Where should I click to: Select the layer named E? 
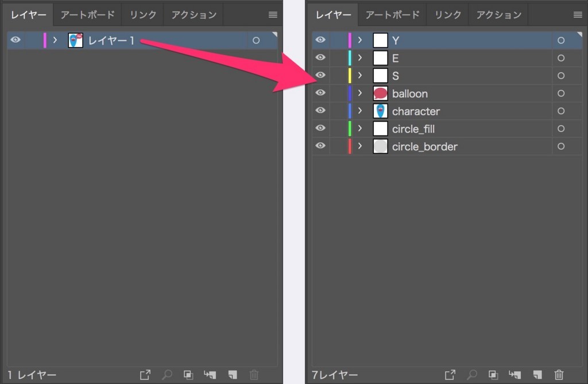[x=396, y=58]
